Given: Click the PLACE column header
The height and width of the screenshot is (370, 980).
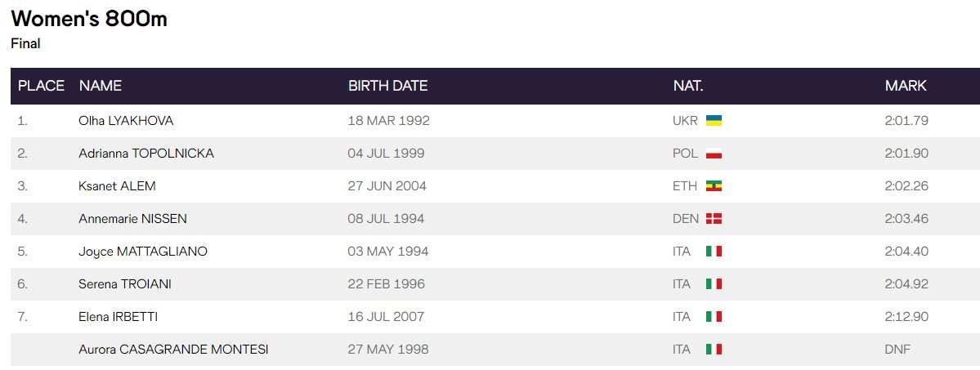Looking at the screenshot, I should coord(41,86).
